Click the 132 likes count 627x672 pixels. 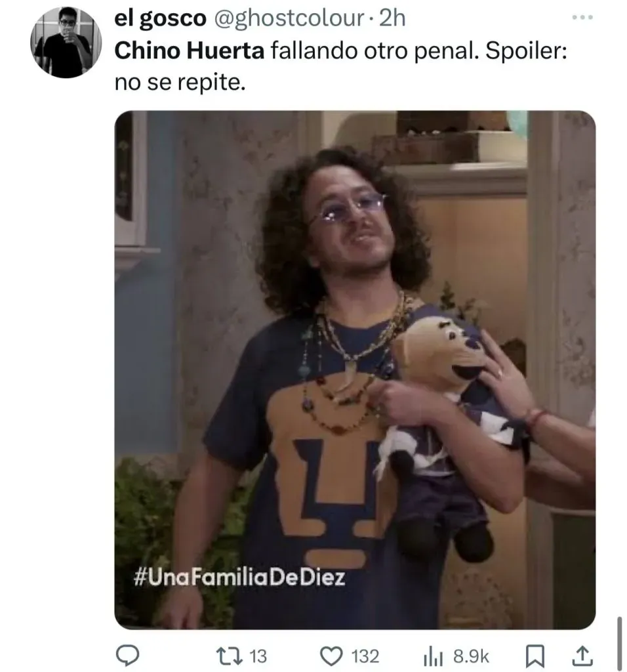pyautogui.click(x=365, y=656)
